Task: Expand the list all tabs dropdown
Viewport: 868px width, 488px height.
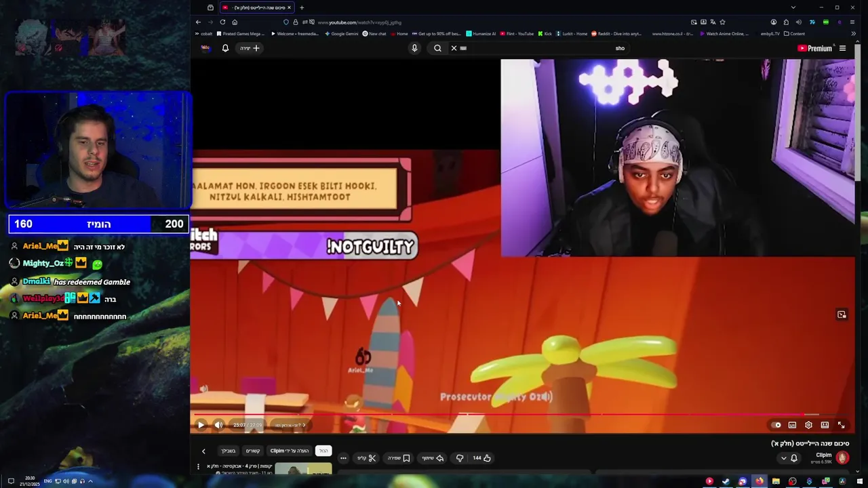Action: click(793, 7)
